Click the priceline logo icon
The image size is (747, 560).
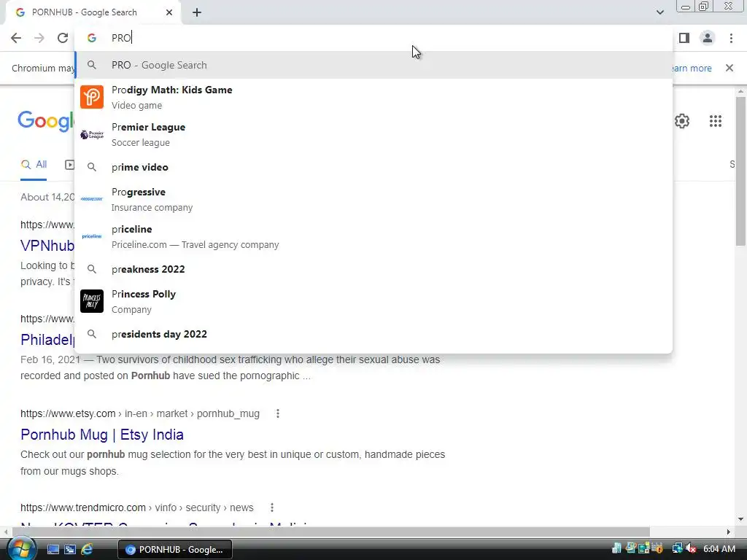(x=91, y=236)
